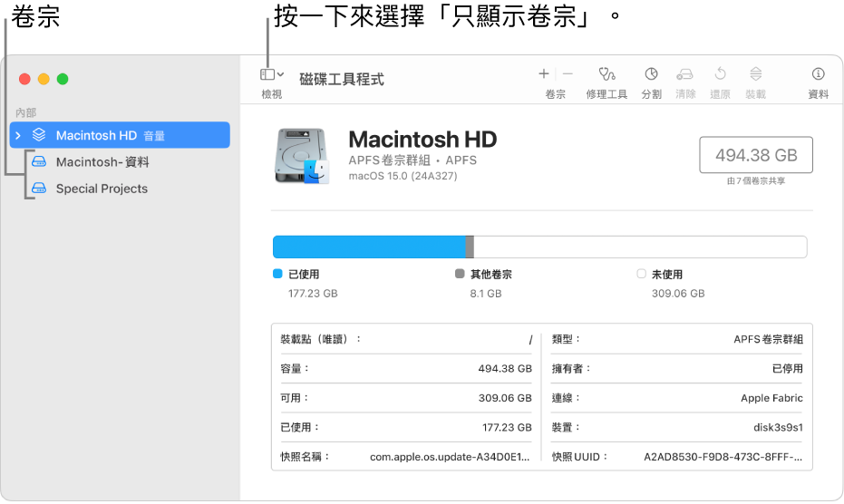Viewport: 844px width, 504px height.
Task: Click the 磁碟工具程式 window title
Action: pyautogui.click(x=342, y=79)
